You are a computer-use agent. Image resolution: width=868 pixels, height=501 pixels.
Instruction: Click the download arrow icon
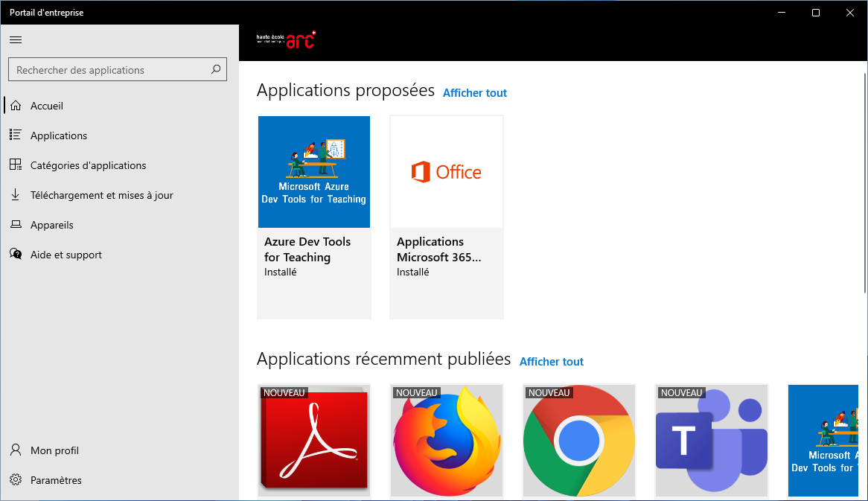tap(16, 195)
